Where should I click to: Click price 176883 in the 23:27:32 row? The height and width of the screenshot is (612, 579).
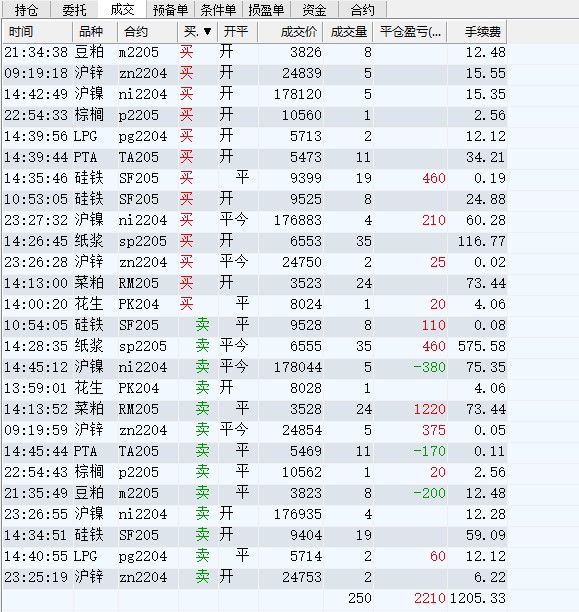pyautogui.click(x=298, y=221)
